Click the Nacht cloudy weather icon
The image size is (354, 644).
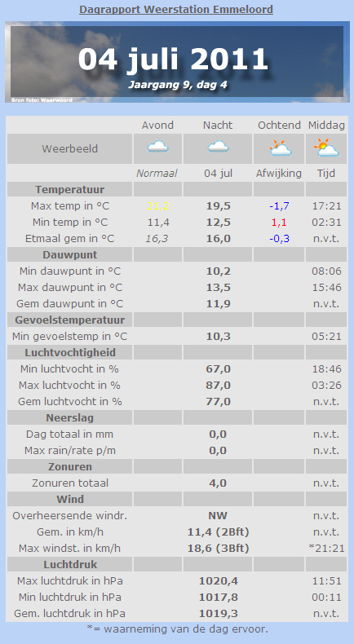218,147
